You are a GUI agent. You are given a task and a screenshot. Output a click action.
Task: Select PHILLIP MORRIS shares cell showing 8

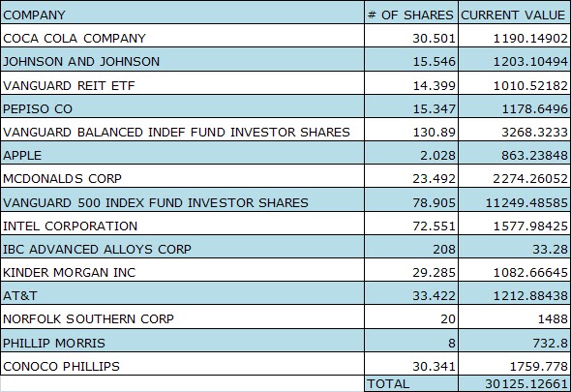pyautogui.click(x=411, y=341)
